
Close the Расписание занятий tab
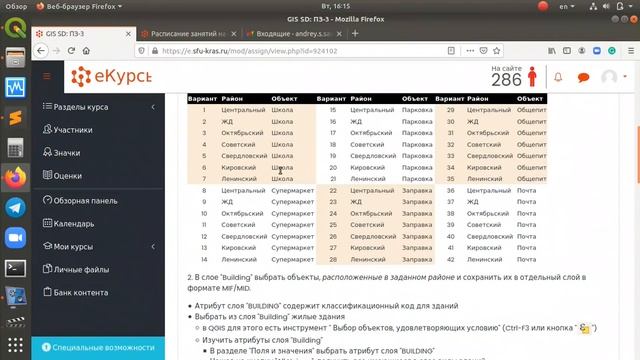[233, 34]
